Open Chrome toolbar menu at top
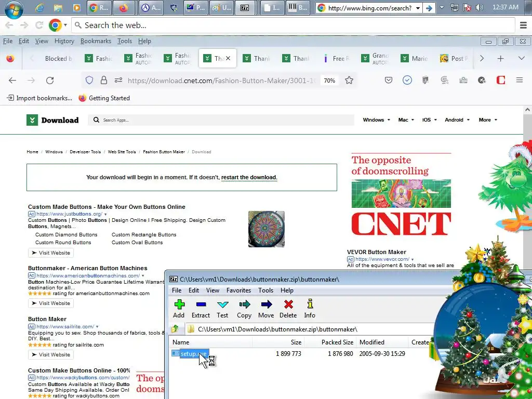 pyautogui.click(x=523, y=25)
